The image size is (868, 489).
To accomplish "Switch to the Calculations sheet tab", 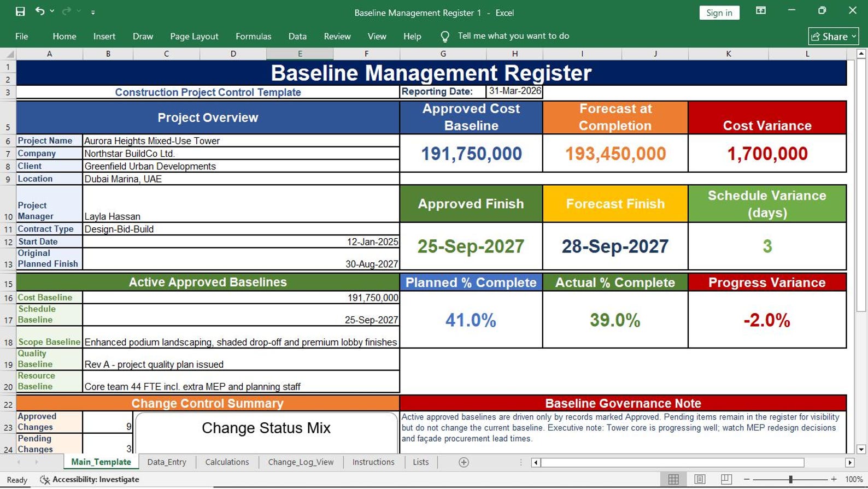I will [227, 462].
